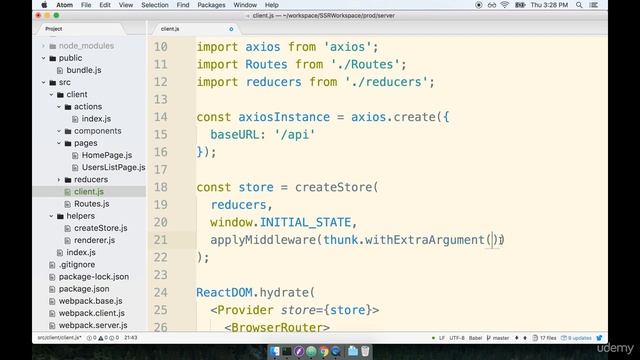Open linter error and warning counts
Image resolution: width=640 pixels, height=360 pixels.
coord(103,338)
